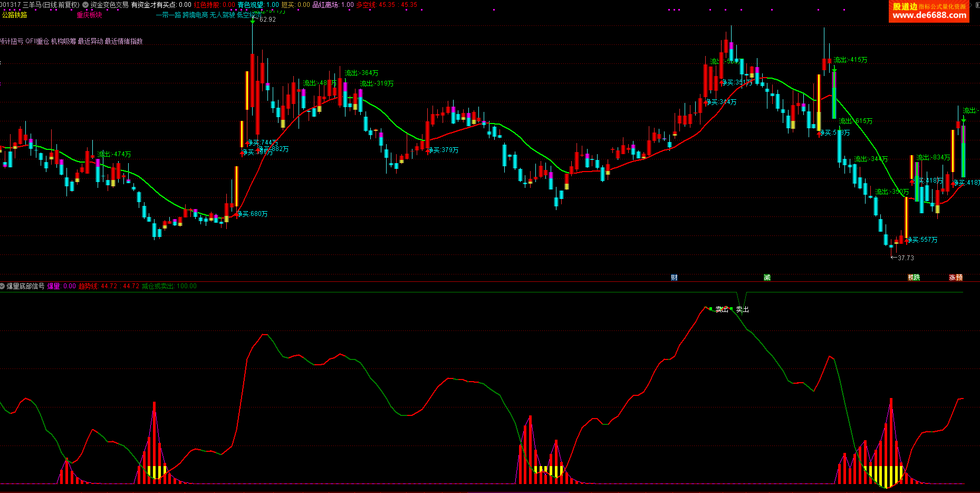
Task: Click the 红色持股 indicator value
Action: tap(215, 5)
